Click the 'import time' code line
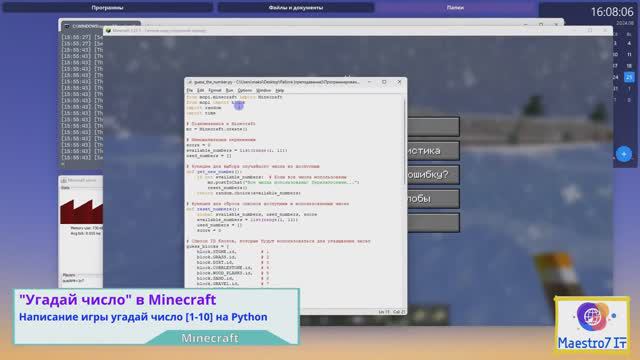 pos(201,113)
